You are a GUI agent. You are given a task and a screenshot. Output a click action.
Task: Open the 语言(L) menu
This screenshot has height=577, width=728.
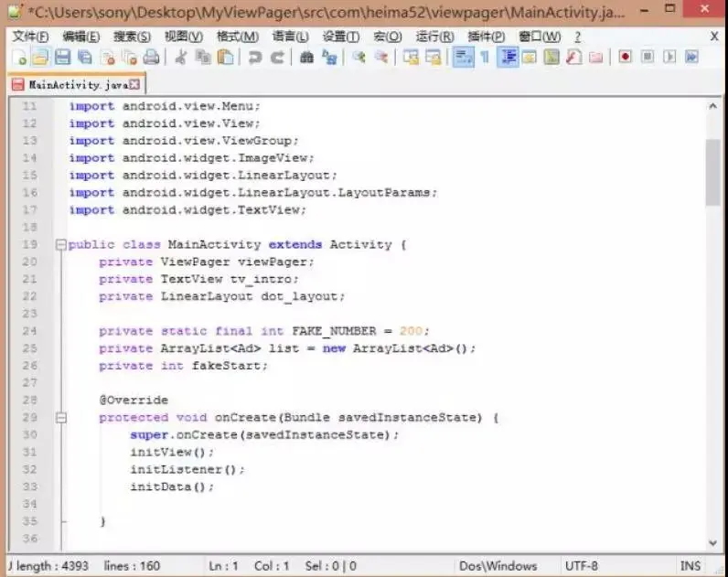click(x=290, y=37)
